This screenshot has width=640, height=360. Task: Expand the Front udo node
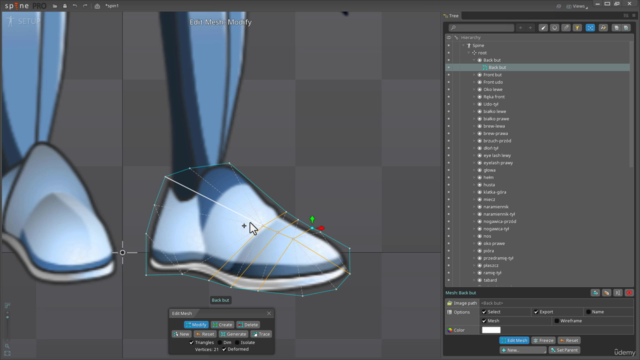click(x=474, y=82)
